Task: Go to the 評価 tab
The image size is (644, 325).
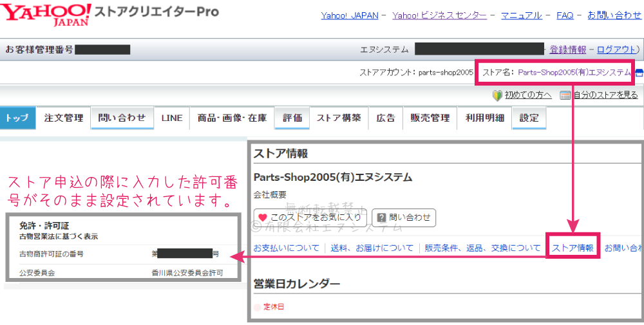Action: [292, 118]
